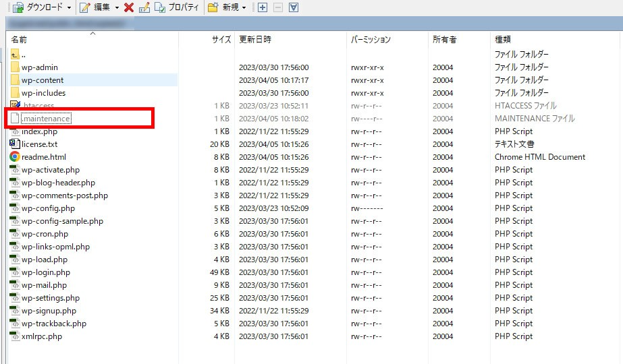This screenshot has width=623, height=364.
Task: Click the PHP icon of wp-mail.php
Action: [x=15, y=284]
